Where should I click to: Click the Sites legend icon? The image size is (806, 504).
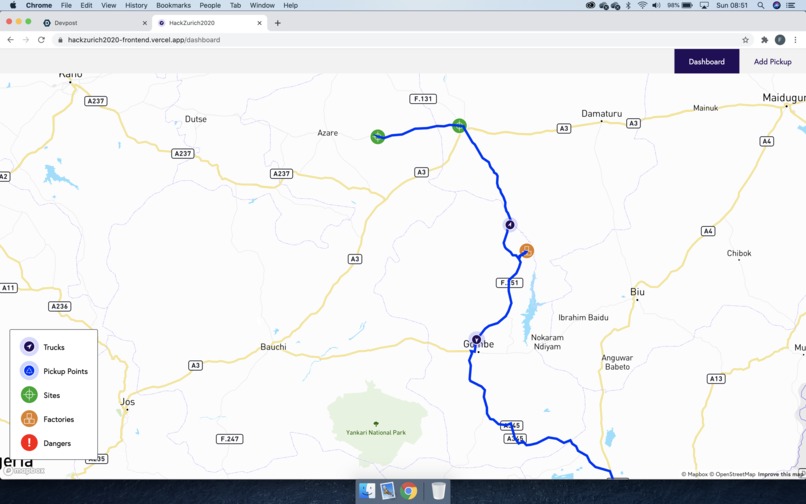click(x=29, y=395)
